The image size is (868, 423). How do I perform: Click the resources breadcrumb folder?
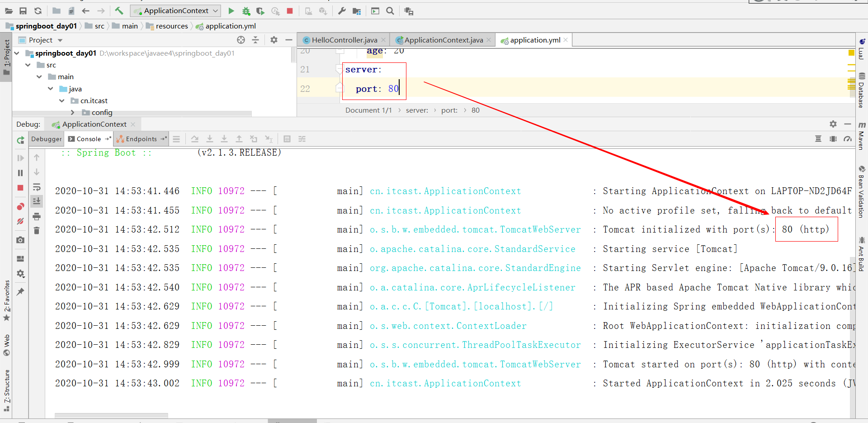point(172,26)
